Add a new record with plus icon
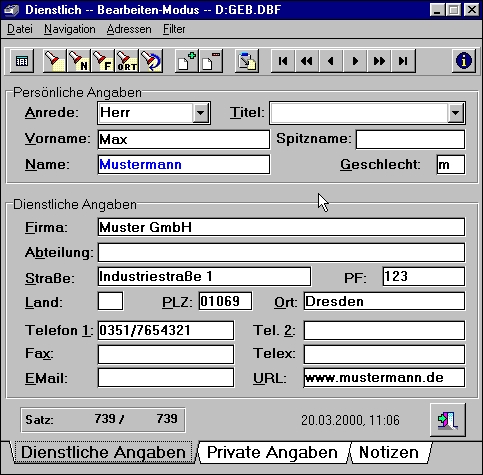The width and height of the screenshot is (483, 475). [187, 61]
